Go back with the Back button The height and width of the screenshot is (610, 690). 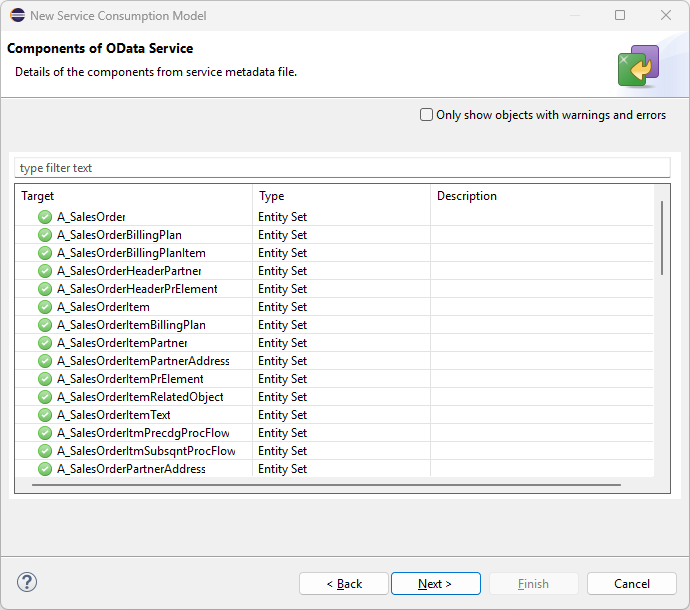(x=344, y=584)
